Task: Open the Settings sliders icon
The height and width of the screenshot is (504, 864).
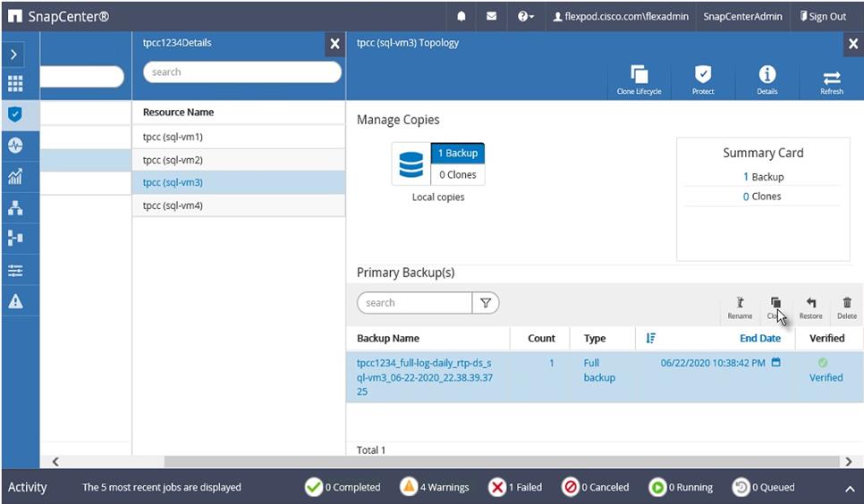Action: click(x=15, y=270)
